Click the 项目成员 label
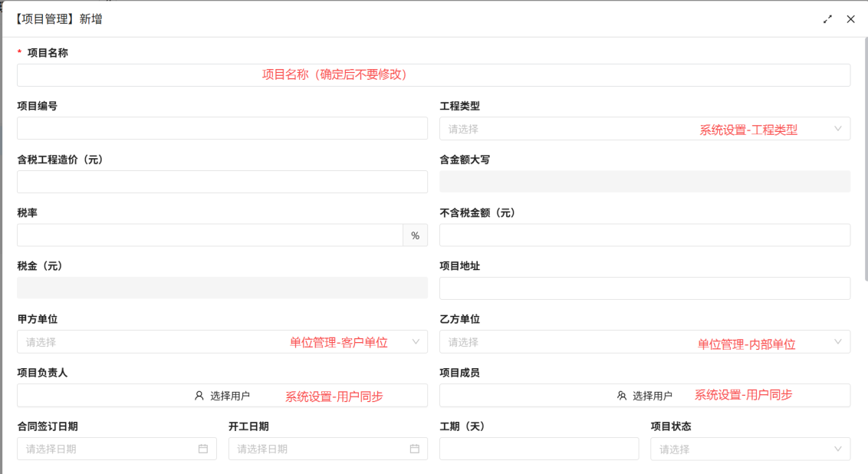 (459, 373)
